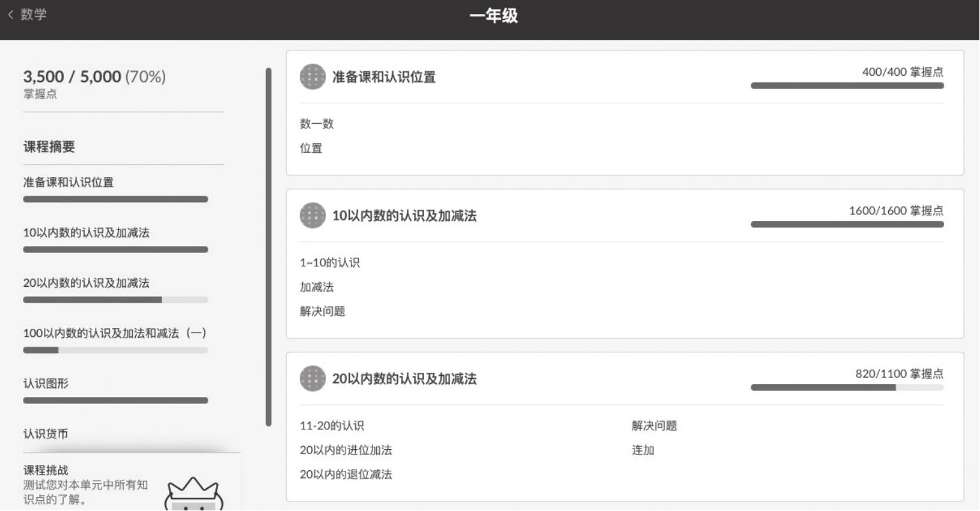Click the sidebar progress bar under 10以内数的认识及加减法
Screen dimensions: 980x511
(115, 250)
